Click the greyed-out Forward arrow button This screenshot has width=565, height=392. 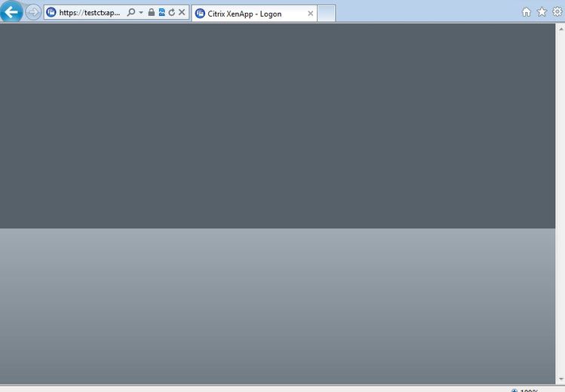tap(33, 13)
